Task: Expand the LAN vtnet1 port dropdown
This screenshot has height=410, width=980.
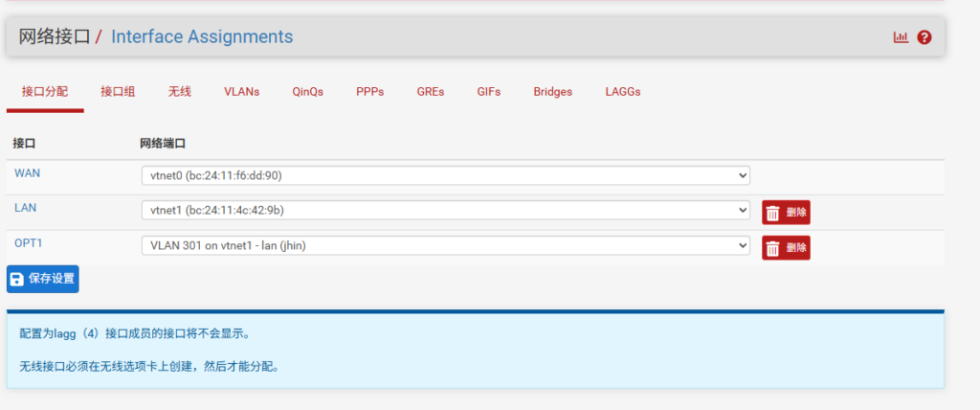Action: 445,210
